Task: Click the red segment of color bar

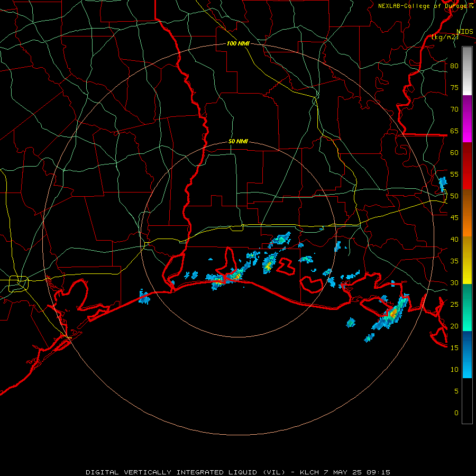Action: click(x=467, y=166)
